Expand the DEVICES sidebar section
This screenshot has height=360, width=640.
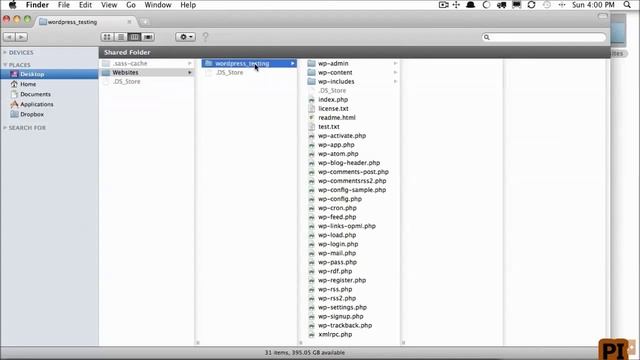point(5,53)
